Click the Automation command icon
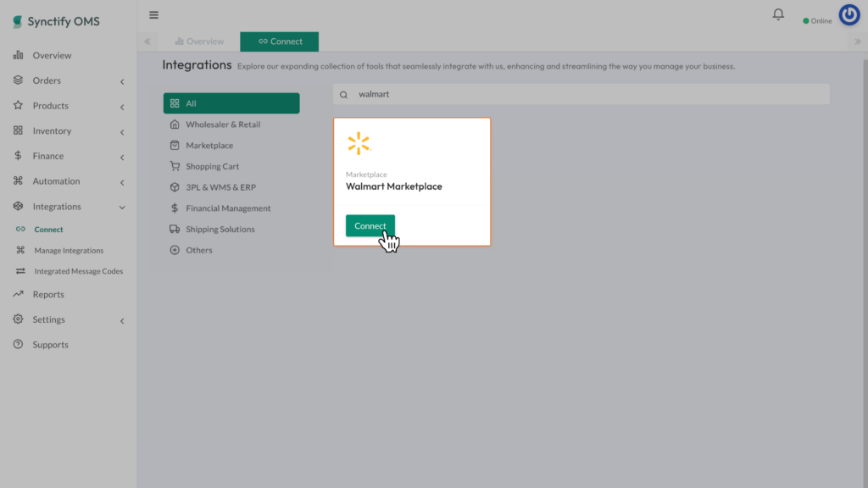This screenshot has width=868, height=488. click(x=19, y=181)
